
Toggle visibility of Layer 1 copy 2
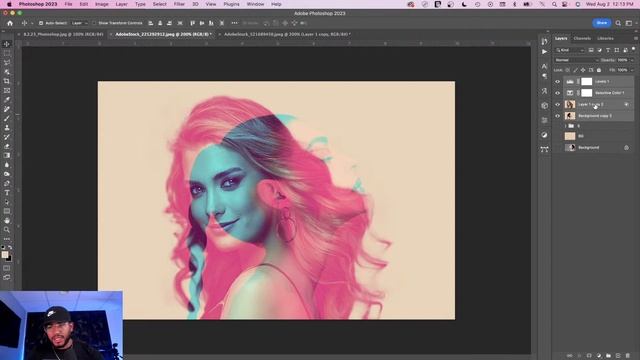tap(558, 104)
